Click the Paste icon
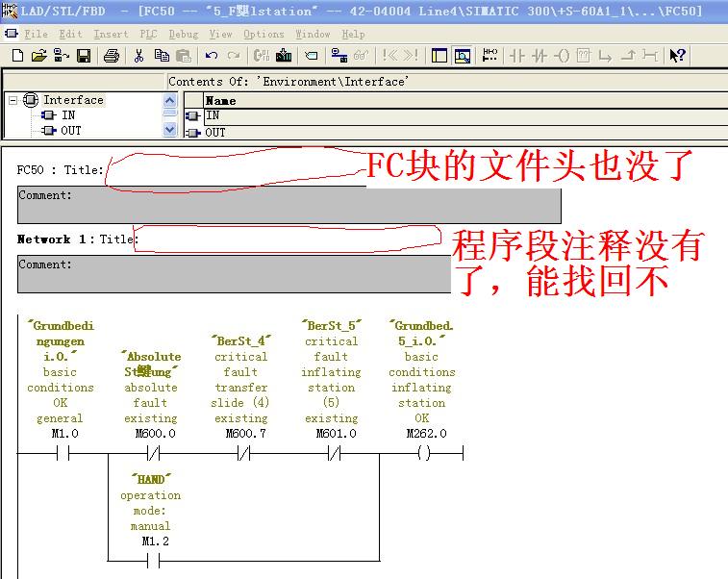 (x=184, y=56)
